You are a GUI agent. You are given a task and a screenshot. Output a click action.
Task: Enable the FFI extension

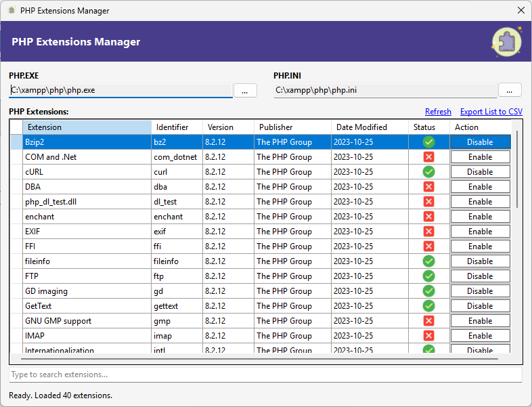[480, 247]
